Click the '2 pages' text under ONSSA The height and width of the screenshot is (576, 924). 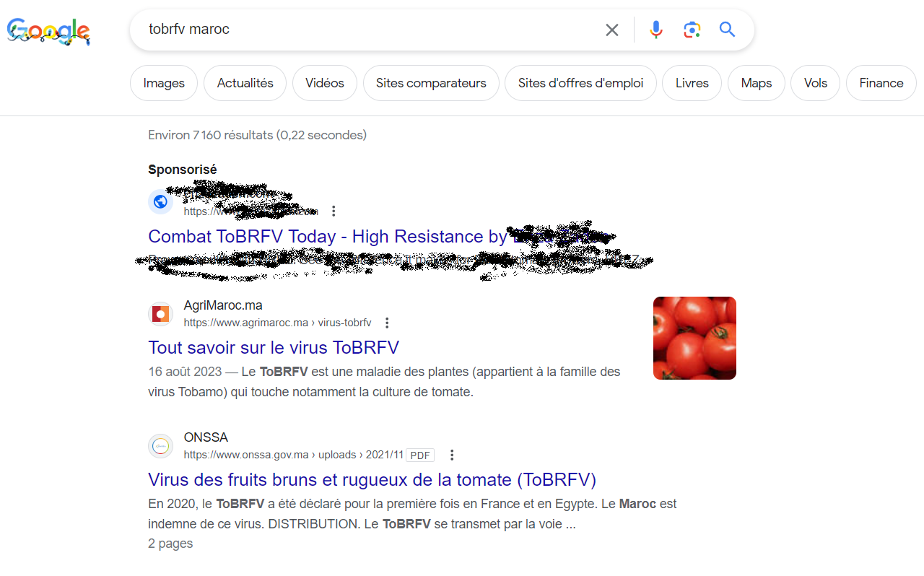[x=170, y=544]
